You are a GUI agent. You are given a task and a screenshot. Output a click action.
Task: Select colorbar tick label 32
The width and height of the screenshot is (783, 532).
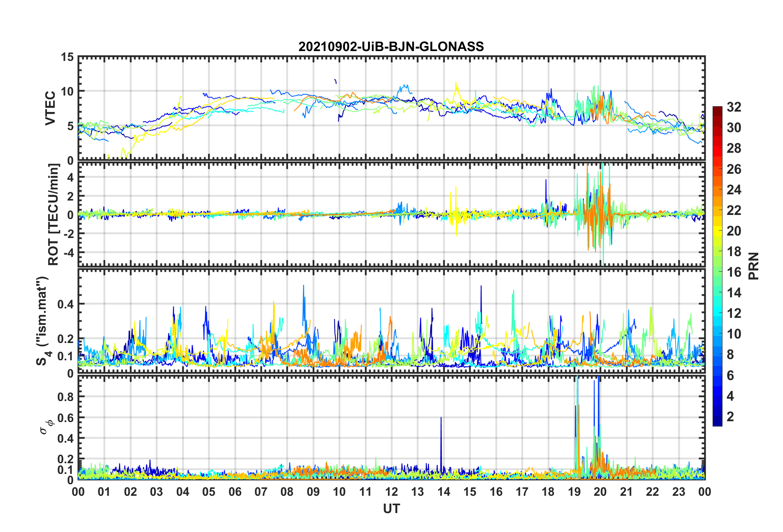click(734, 107)
